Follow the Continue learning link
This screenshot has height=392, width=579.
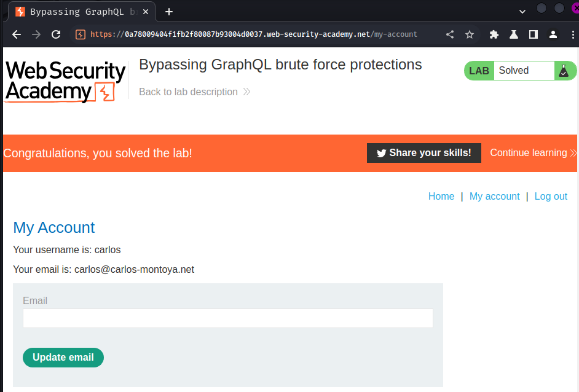[533, 153]
